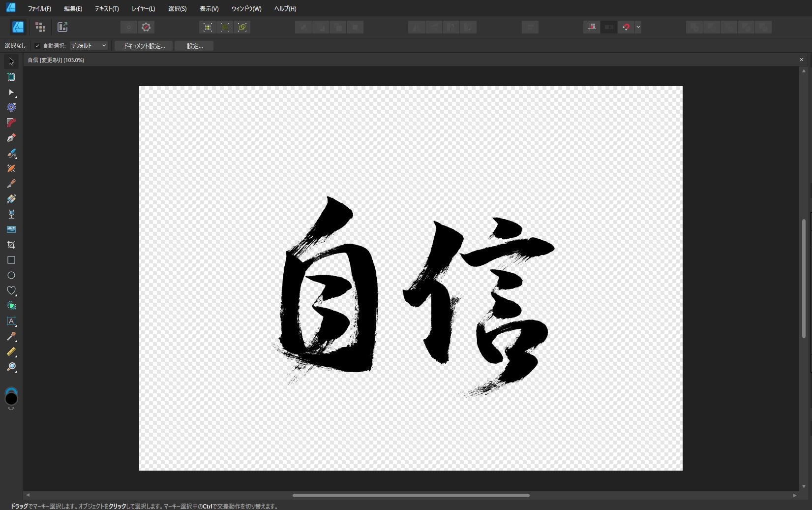
Task: Open the Export Persona
Action: pyautogui.click(x=62, y=27)
